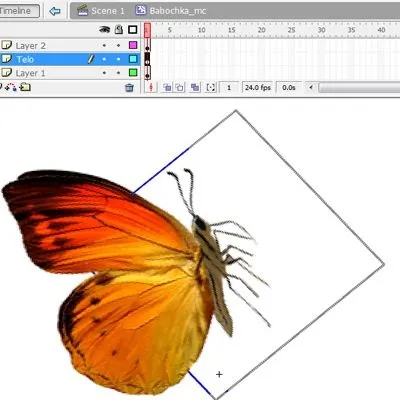Toggle lock dot for Telo layer
Screen dimensions: 400x400
[x=118, y=59]
